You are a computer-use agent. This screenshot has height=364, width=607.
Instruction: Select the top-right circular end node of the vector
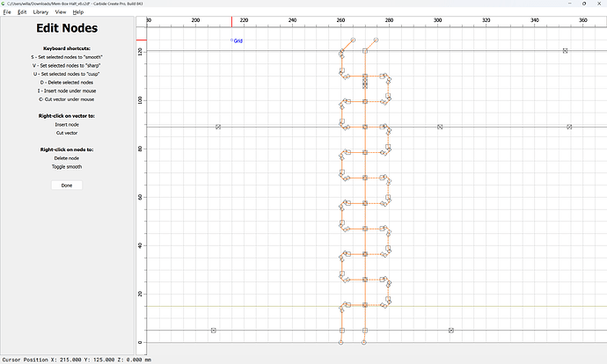coord(376,40)
